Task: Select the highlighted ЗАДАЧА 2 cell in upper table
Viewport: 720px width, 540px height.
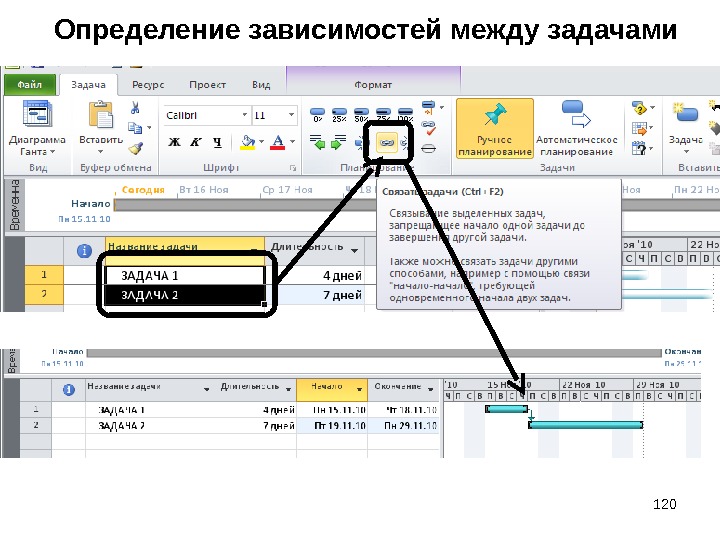Action: pyautogui.click(x=186, y=295)
